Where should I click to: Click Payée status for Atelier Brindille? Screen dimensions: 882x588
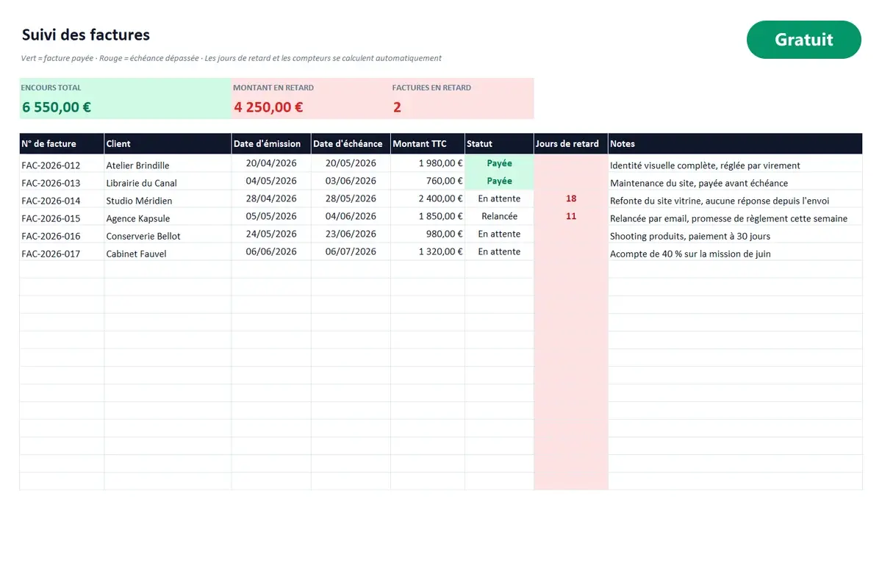coord(499,164)
